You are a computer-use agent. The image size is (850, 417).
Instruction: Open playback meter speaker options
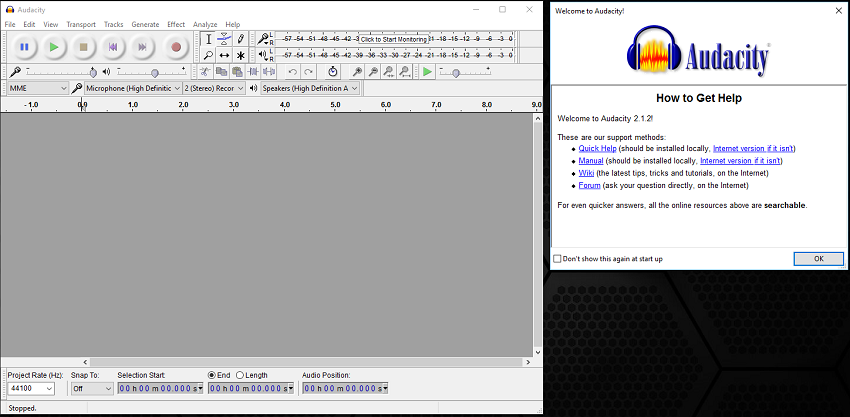(263, 55)
